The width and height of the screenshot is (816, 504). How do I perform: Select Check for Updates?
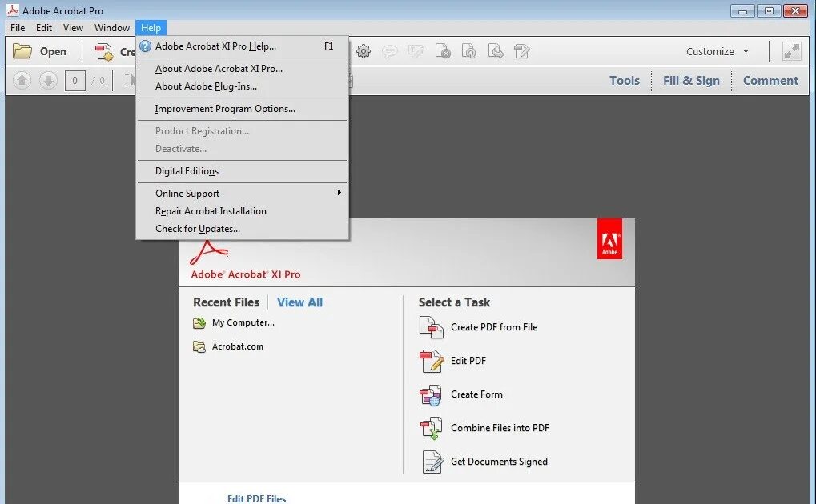pyautogui.click(x=242, y=228)
